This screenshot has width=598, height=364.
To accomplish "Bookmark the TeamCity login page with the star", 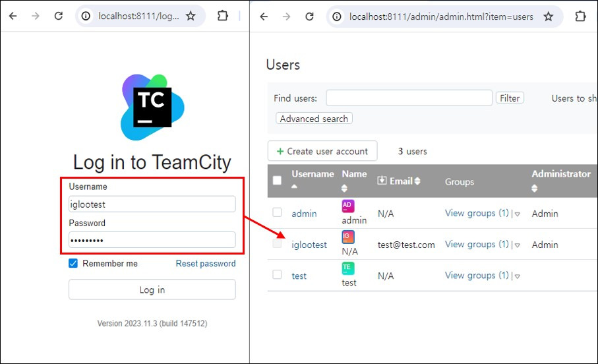I will [191, 16].
